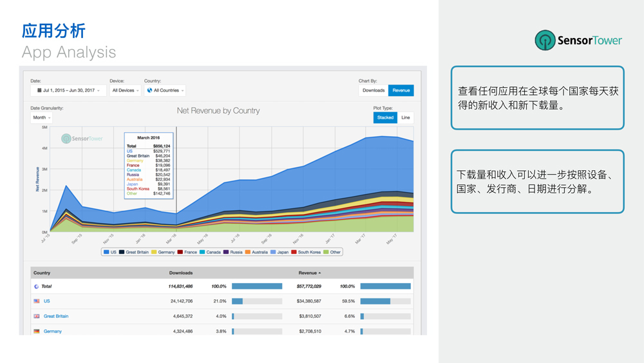Click the calendar icon in Date field

[39, 91]
